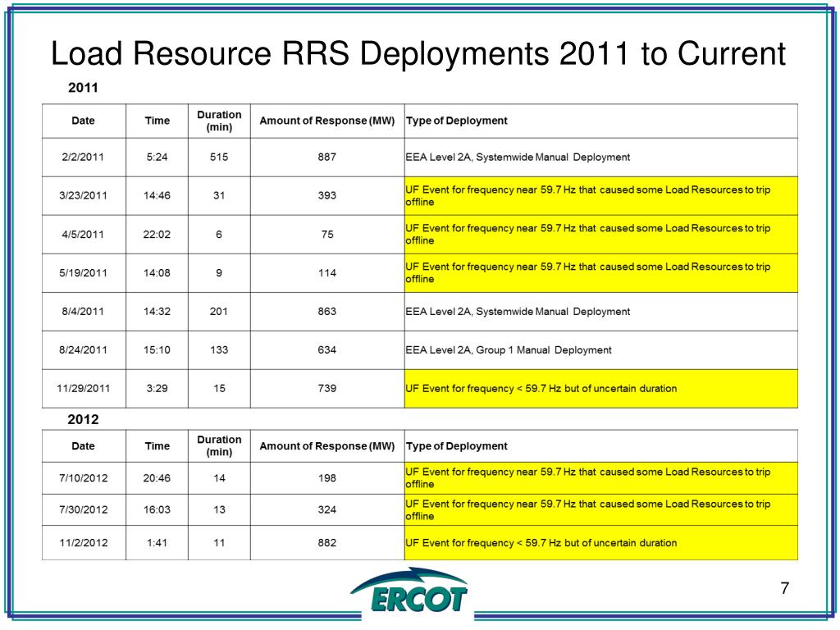Select date cell 8/4/2011

point(83,311)
